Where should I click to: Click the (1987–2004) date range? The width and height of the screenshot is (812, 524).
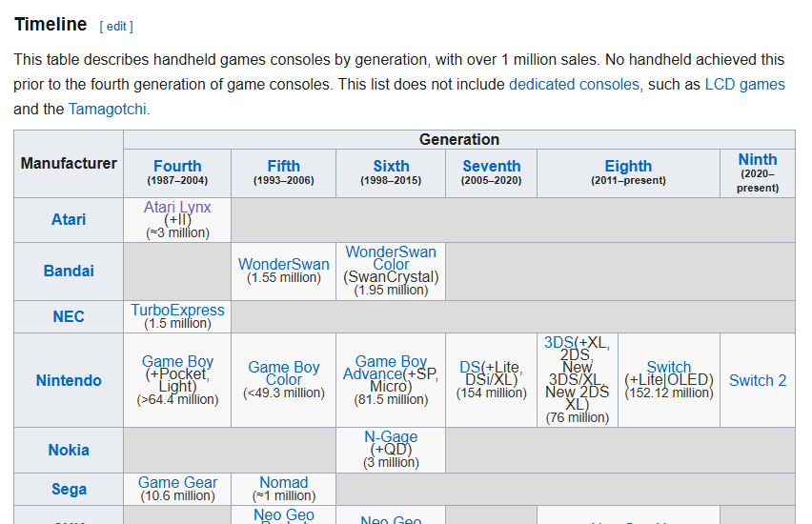point(177,180)
